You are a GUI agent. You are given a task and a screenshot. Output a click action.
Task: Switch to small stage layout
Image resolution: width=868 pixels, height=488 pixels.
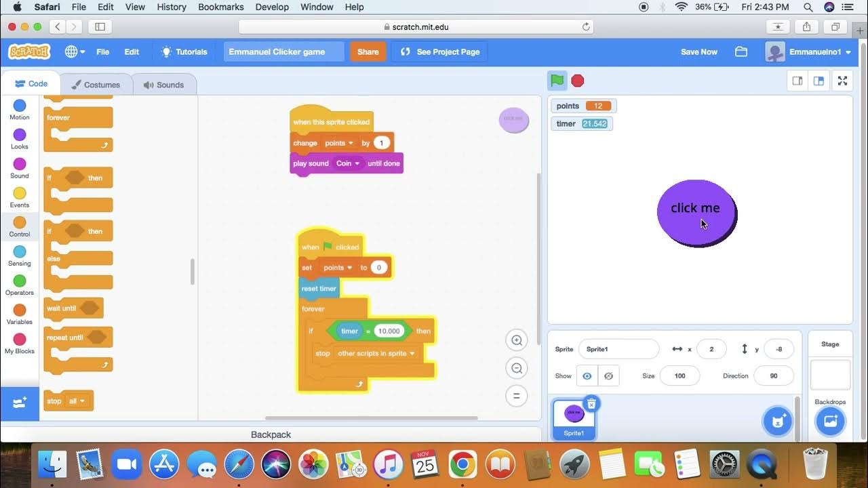797,81
